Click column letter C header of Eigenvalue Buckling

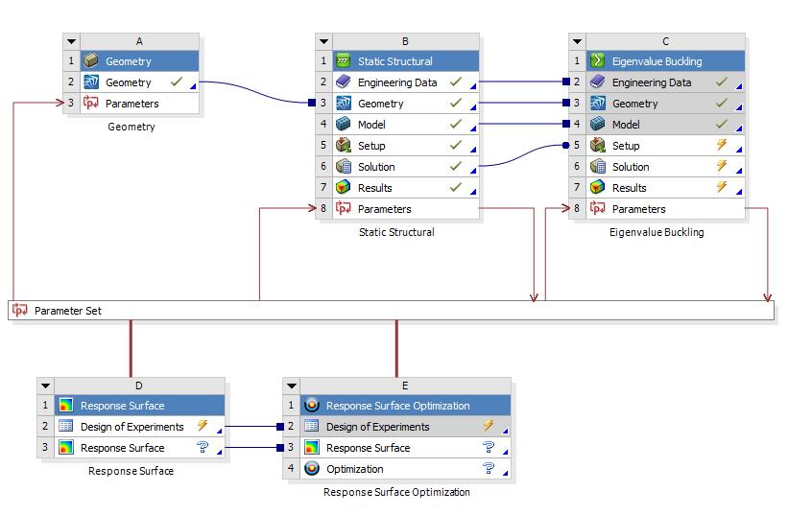pos(665,41)
